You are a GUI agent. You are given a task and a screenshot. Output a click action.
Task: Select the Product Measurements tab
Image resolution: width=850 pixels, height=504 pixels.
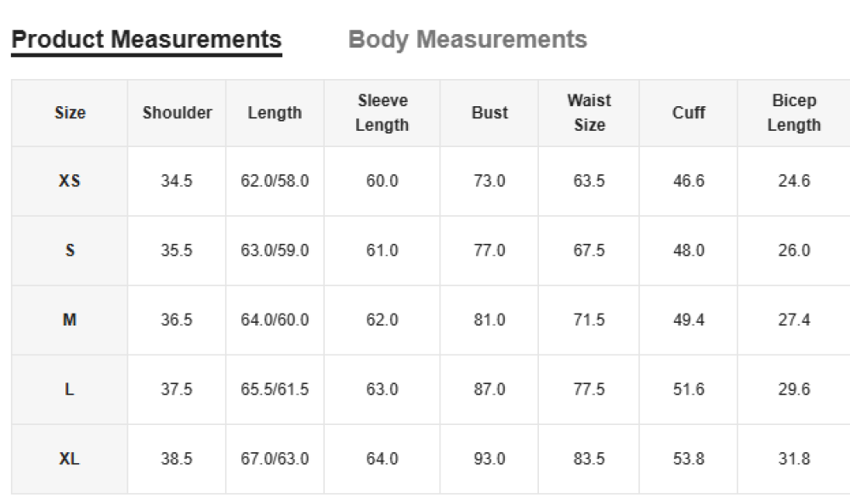[146, 40]
